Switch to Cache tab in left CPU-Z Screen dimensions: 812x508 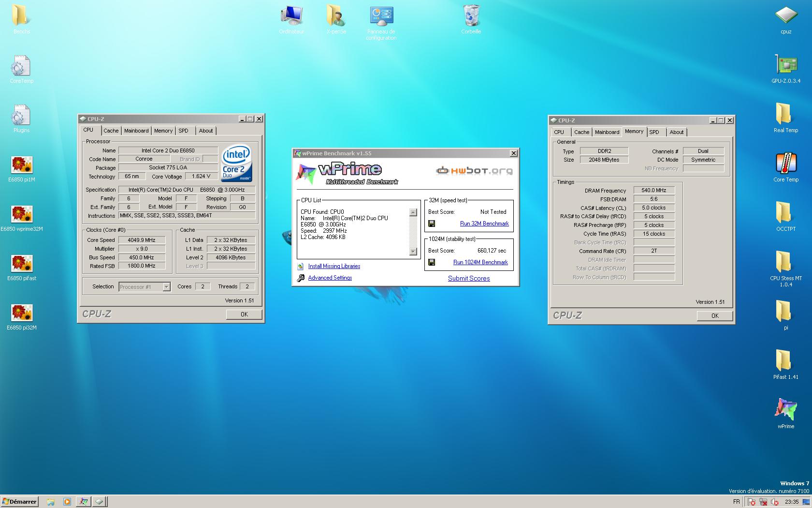coord(111,131)
